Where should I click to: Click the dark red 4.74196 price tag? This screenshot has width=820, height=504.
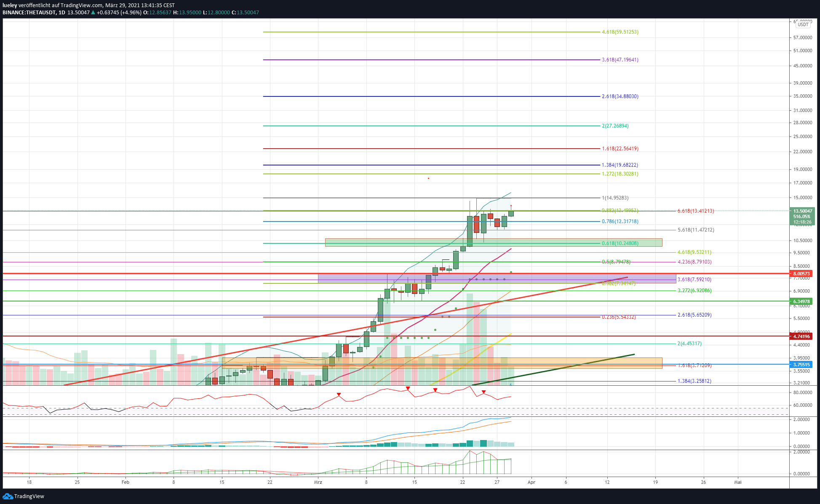click(801, 336)
